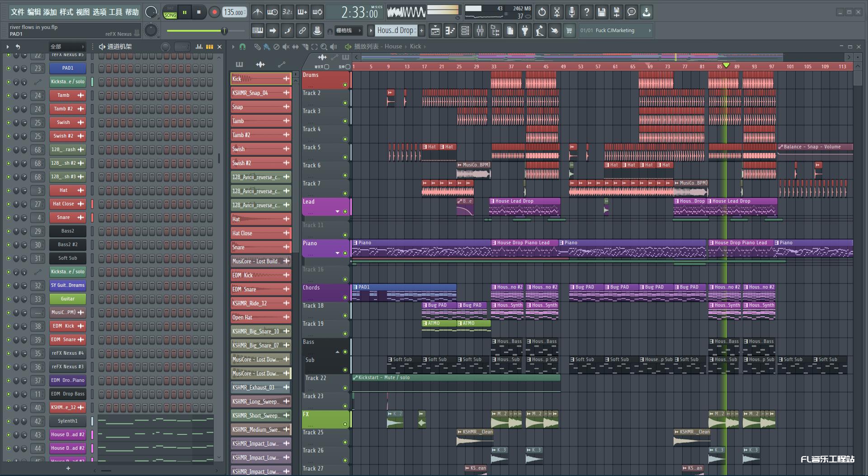The height and width of the screenshot is (476, 868).
Task: Mute the Chords track green LED
Action: coord(345,298)
